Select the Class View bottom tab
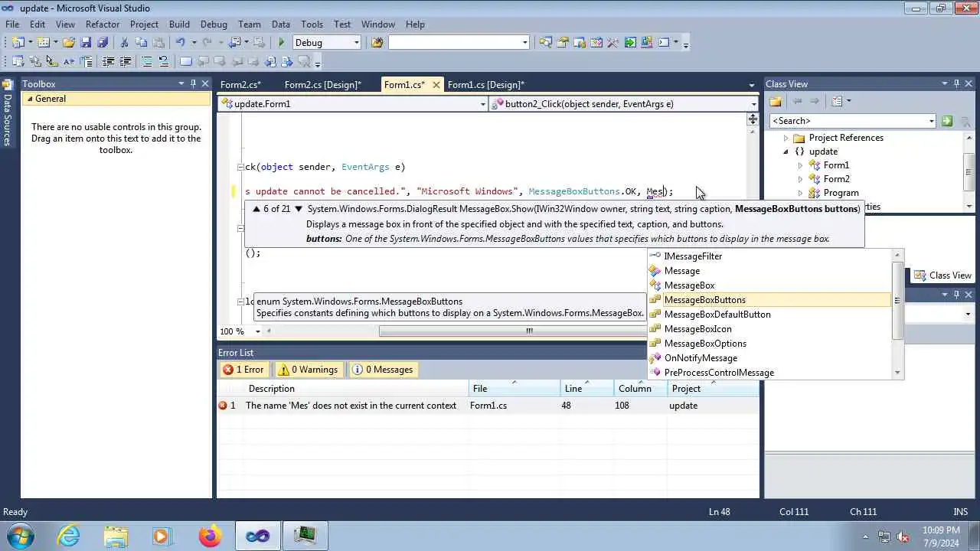This screenshot has height=551, width=980. click(x=943, y=275)
